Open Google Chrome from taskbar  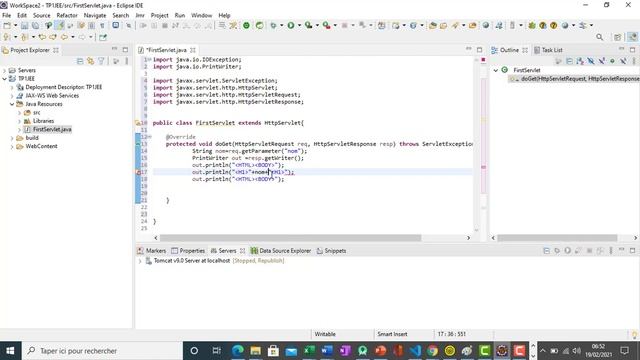coord(432,351)
